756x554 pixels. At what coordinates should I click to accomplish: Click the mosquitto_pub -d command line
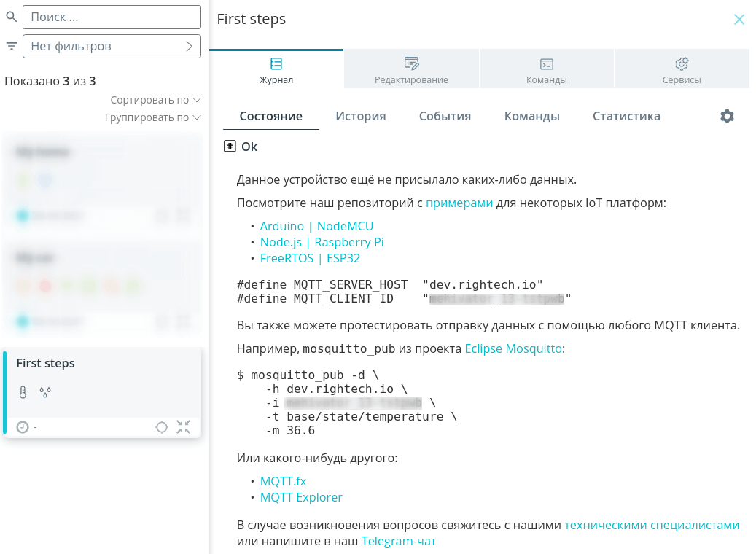click(x=308, y=375)
